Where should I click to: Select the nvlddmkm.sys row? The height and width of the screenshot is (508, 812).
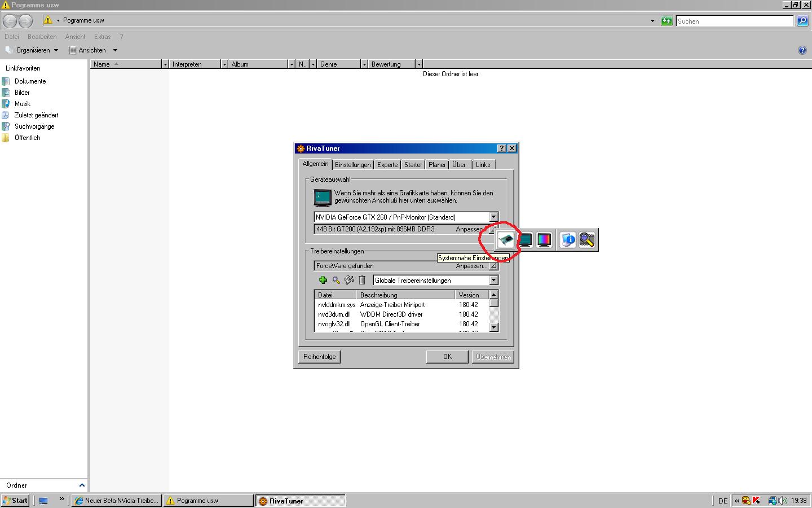pyautogui.click(x=401, y=305)
